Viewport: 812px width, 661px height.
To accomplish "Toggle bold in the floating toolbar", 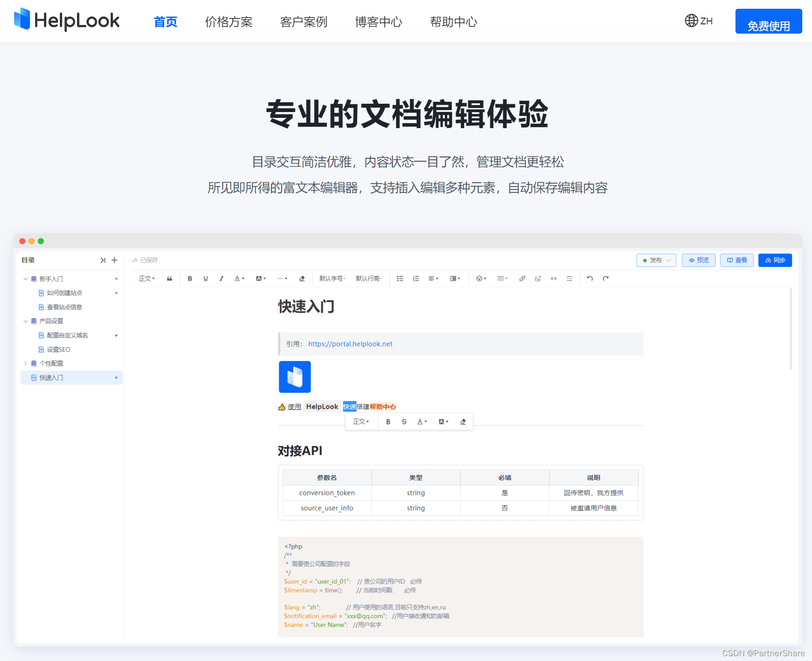I will [x=388, y=422].
